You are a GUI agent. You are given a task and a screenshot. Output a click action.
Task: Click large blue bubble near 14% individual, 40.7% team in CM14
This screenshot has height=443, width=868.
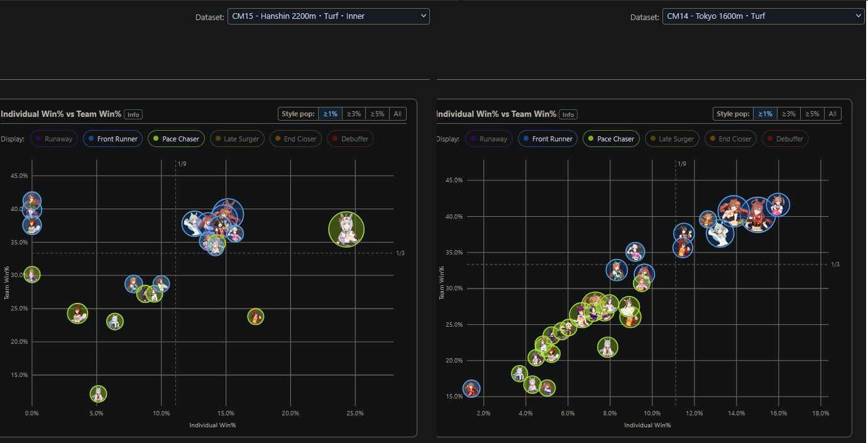(x=733, y=211)
